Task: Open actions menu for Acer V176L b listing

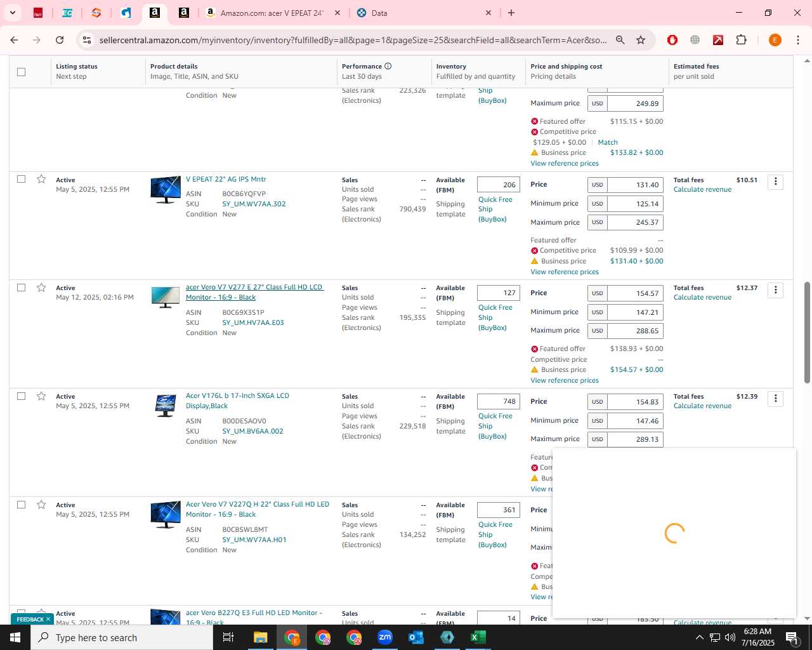Action: pyautogui.click(x=775, y=399)
